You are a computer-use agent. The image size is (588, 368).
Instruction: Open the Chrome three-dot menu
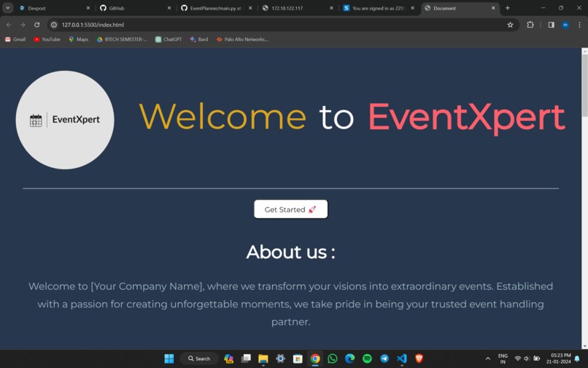579,25
